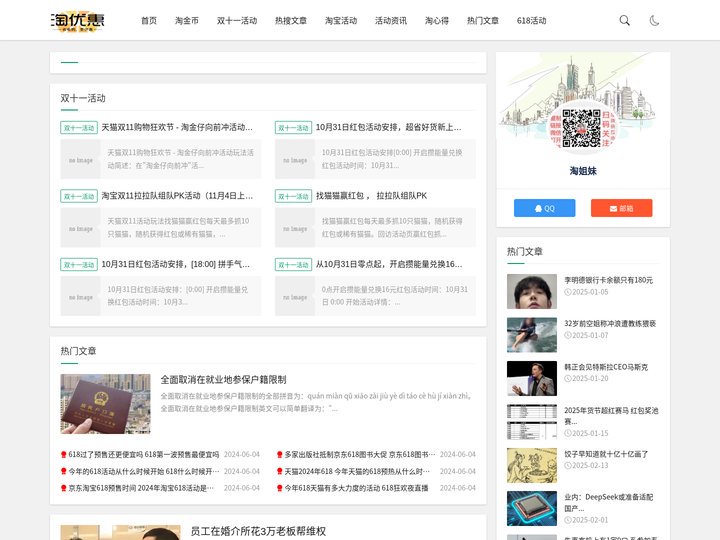Open sidebar article 饺子早知道就十亿十亿画了

(606, 454)
